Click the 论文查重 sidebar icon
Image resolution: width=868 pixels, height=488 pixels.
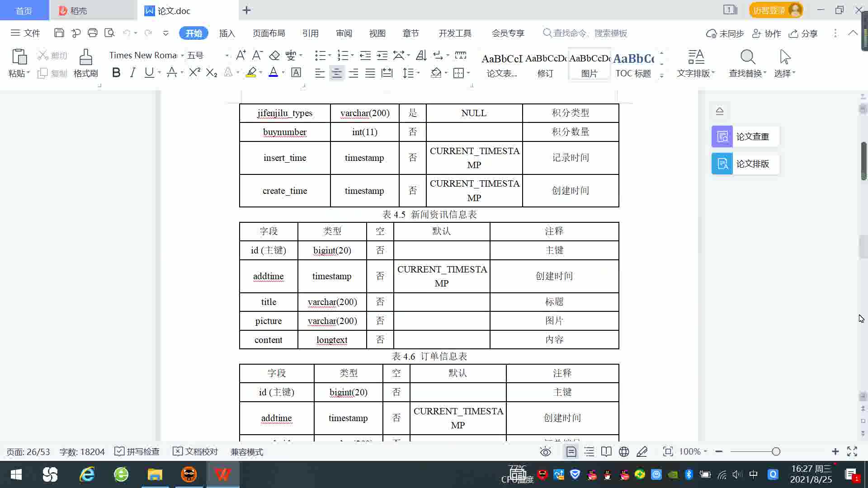coord(722,136)
